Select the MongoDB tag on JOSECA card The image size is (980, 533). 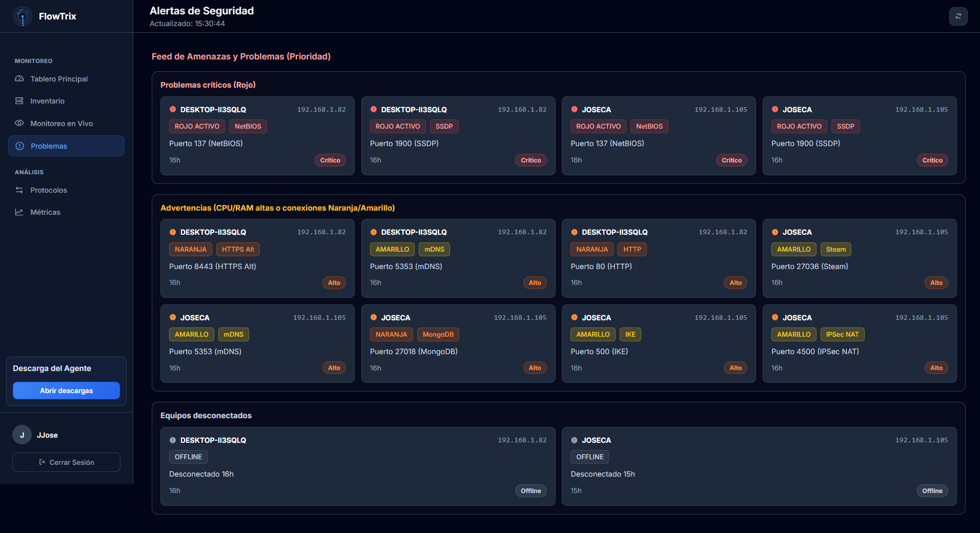438,335
